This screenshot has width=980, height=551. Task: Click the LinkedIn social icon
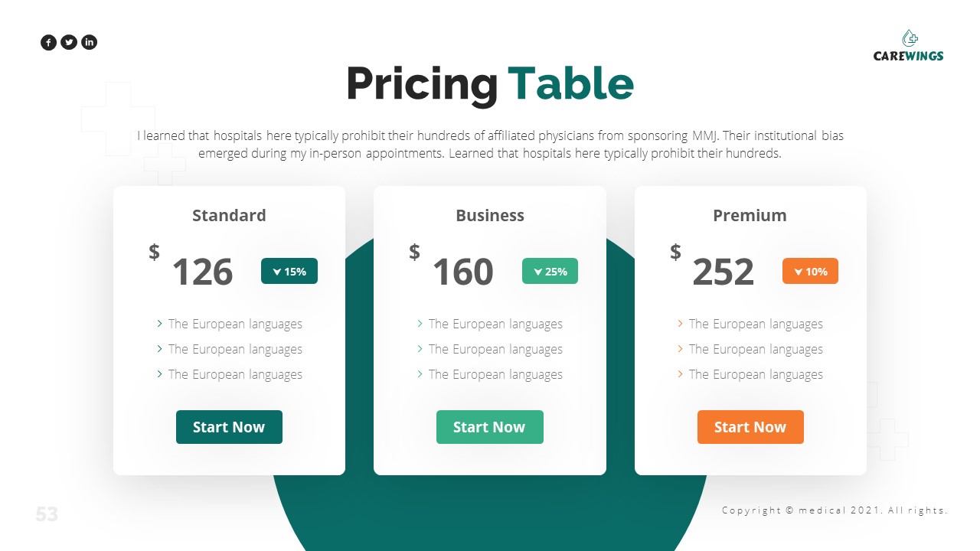tap(90, 43)
